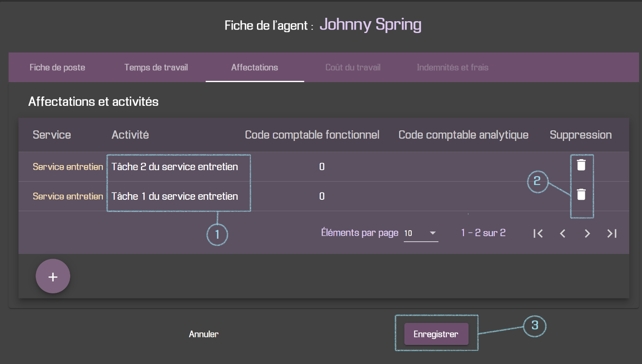642x364 pixels.
Task: Go to previous page of table
Action: click(562, 233)
